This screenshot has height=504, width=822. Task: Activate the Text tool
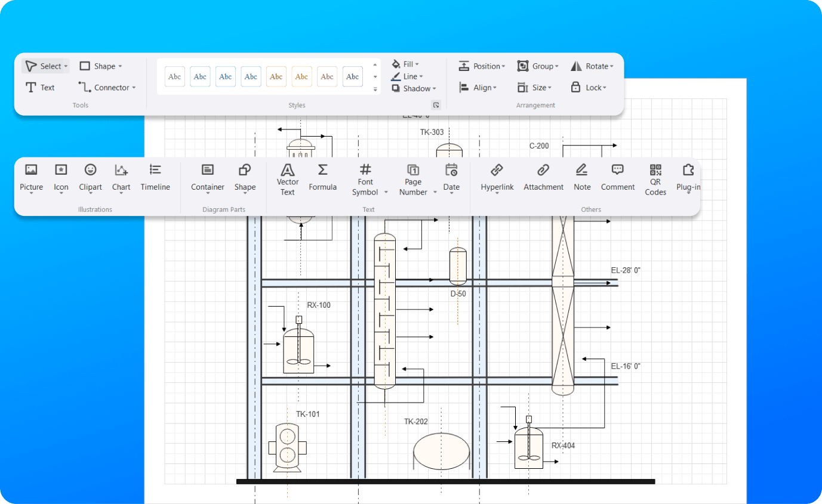(x=41, y=87)
